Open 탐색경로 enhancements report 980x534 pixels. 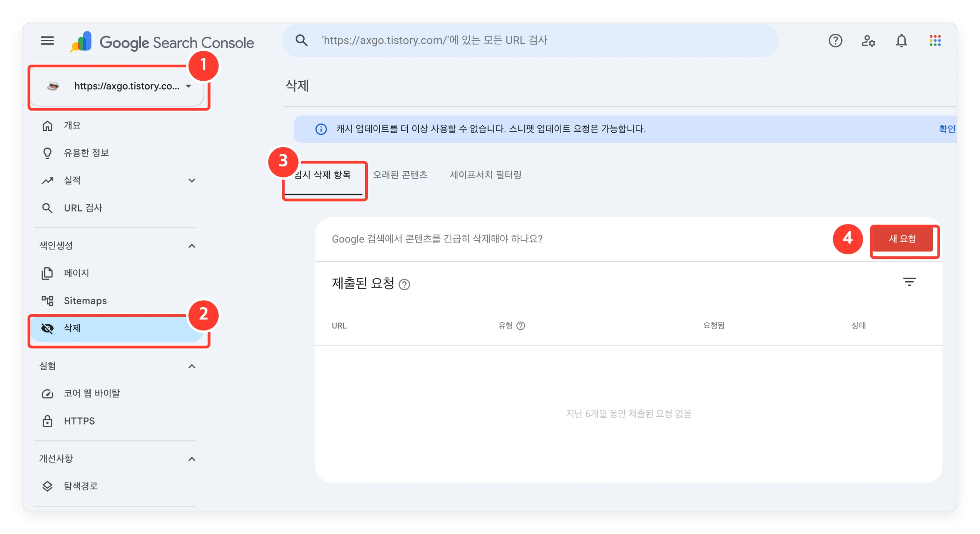tap(117, 486)
